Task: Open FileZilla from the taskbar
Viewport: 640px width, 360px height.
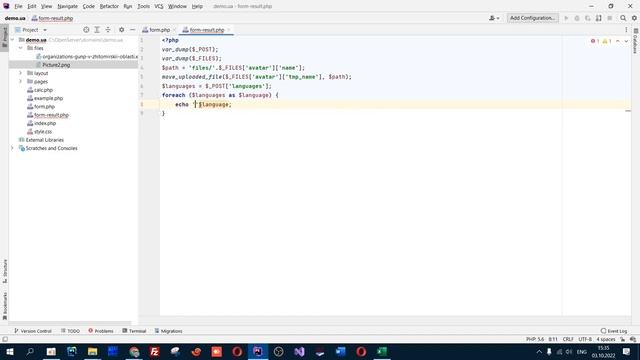Action: coord(155,351)
